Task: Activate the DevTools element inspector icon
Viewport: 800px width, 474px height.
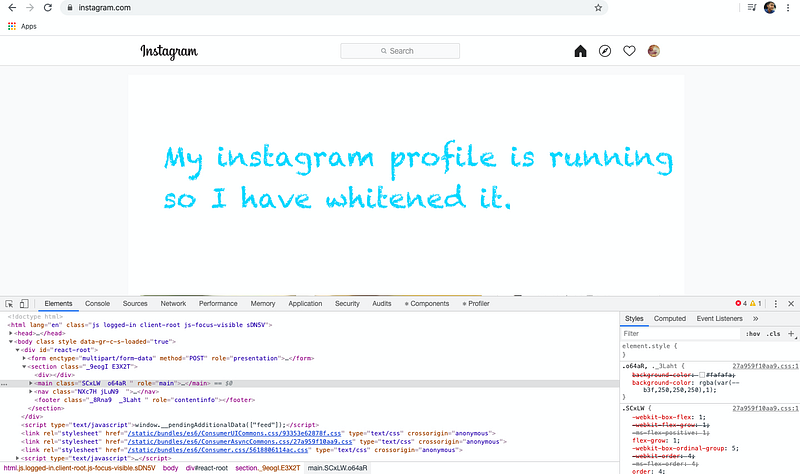Action: [9, 304]
